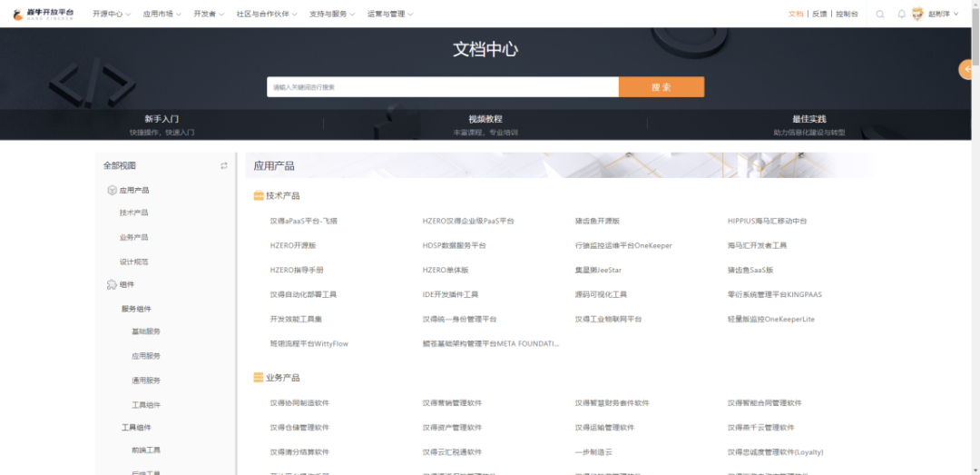Image resolution: width=980 pixels, height=475 pixels.
Task: Open the 汉得工业物联网平台 link
Action: click(608, 319)
